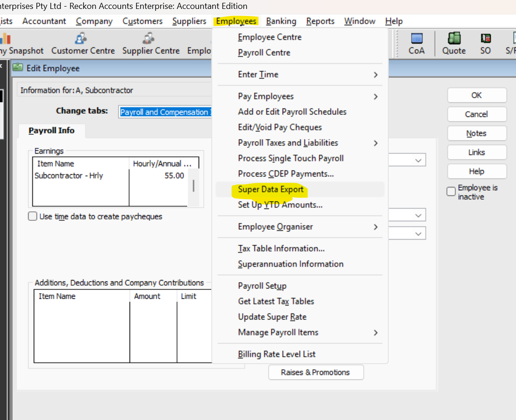Click the CoA toolbar icon
This screenshot has width=516, height=420.
416,39
